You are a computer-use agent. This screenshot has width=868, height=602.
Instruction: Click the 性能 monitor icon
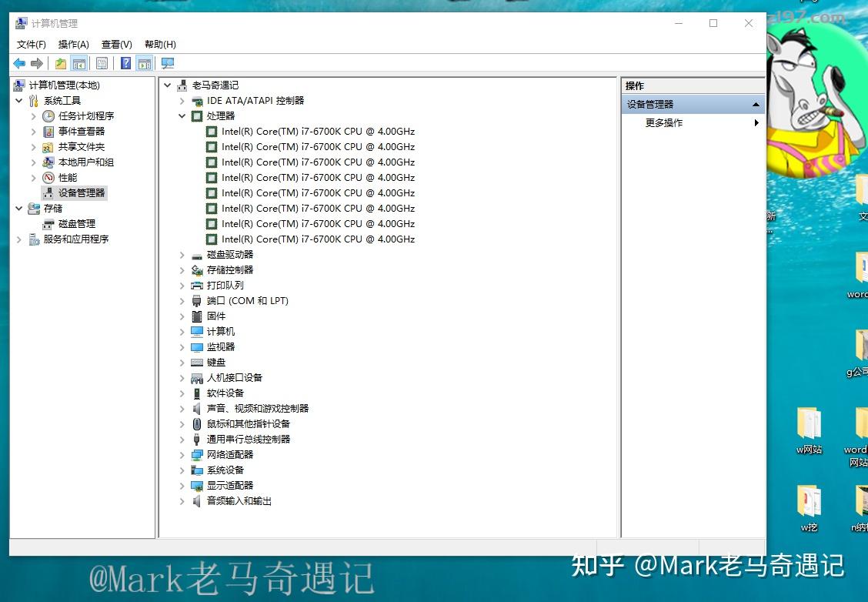click(x=48, y=178)
